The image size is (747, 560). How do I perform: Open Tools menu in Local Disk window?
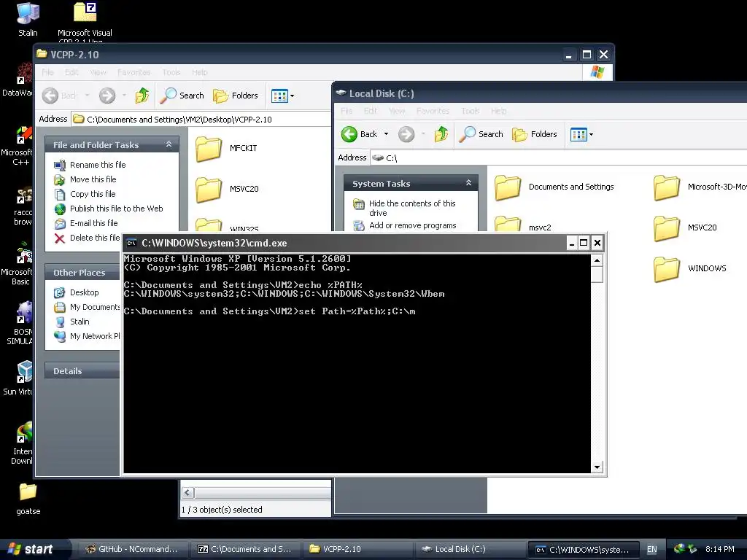pos(471,111)
